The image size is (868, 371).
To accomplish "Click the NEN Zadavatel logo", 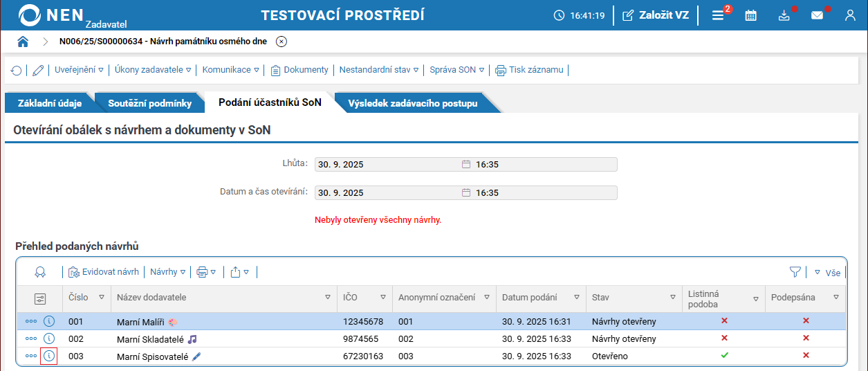I will click(73, 15).
